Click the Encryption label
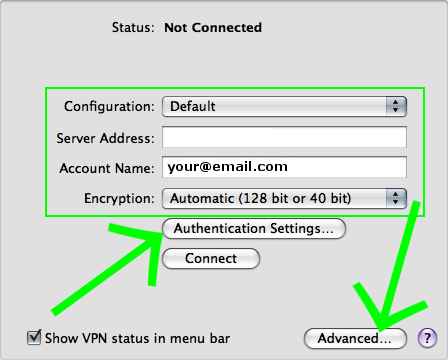The height and width of the screenshot is (360, 448). click(119, 198)
